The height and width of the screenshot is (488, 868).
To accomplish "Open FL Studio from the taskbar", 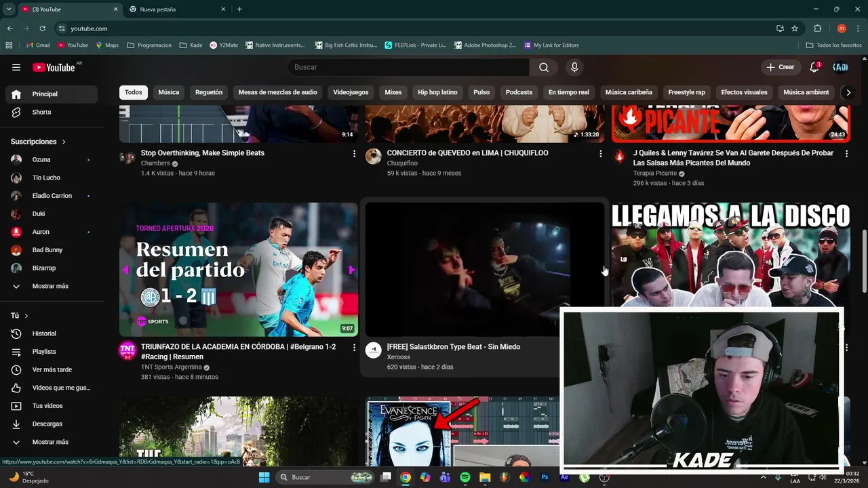I will coord(505,477).
